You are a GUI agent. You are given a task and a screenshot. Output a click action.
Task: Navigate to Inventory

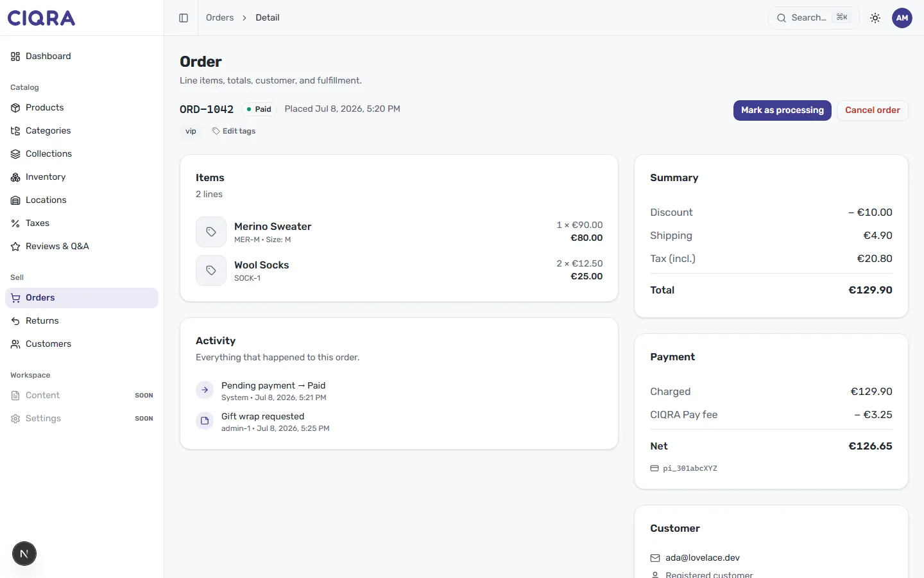click(81, 177)
